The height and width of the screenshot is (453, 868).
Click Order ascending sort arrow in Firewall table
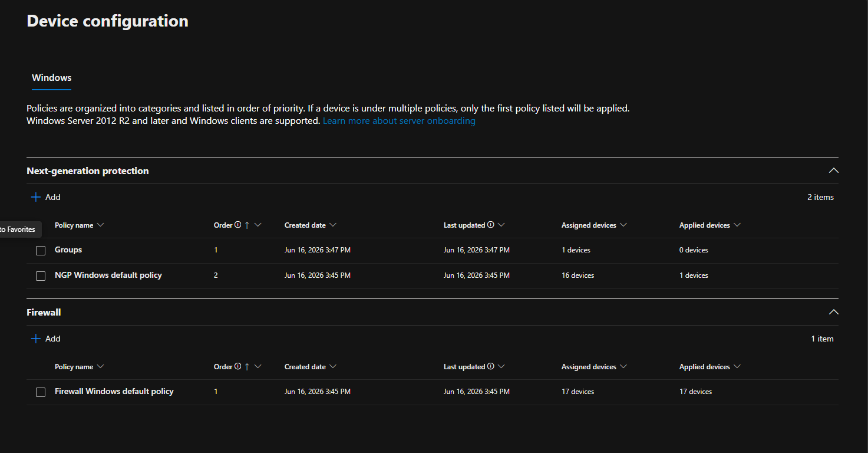[247, 366]
